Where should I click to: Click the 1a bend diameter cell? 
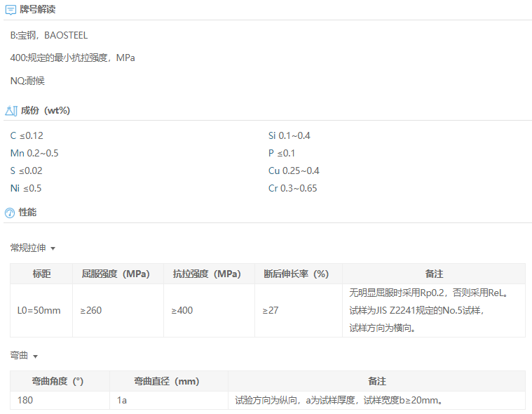click(x=169, y=401)
